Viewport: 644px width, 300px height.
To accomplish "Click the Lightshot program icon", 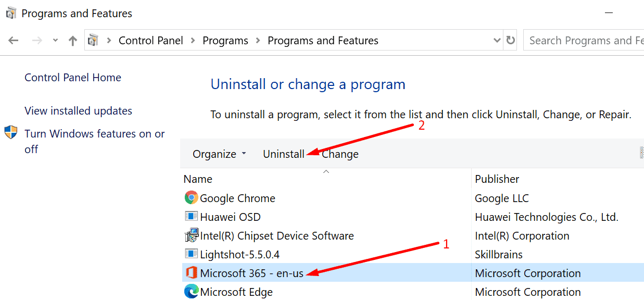I will [x=191, y=254].
